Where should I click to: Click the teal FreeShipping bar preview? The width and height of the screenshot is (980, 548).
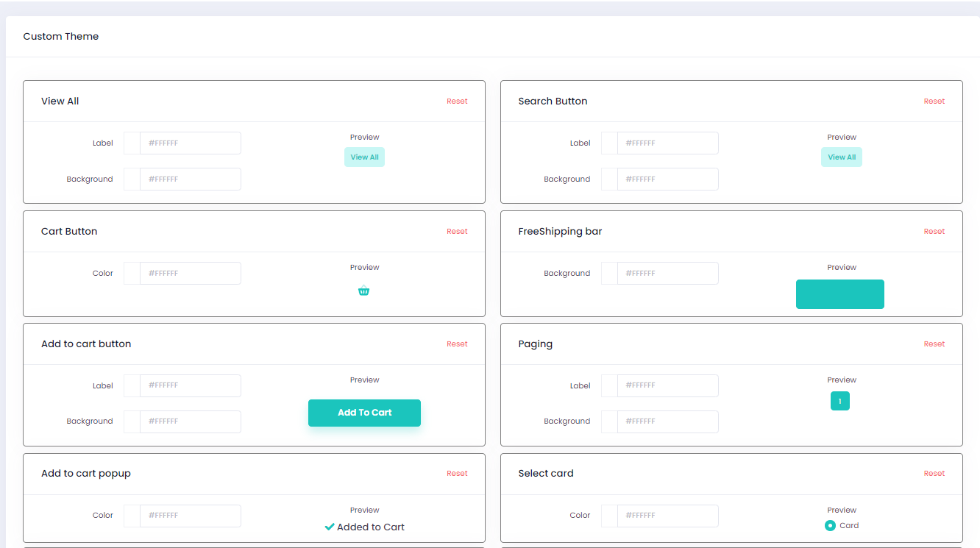click(x=840, y=294)
